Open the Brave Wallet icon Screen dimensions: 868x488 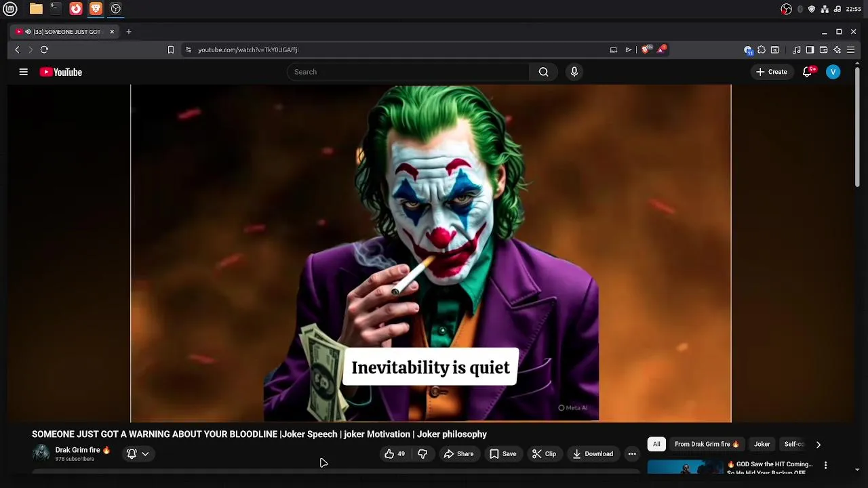[823, 49]
